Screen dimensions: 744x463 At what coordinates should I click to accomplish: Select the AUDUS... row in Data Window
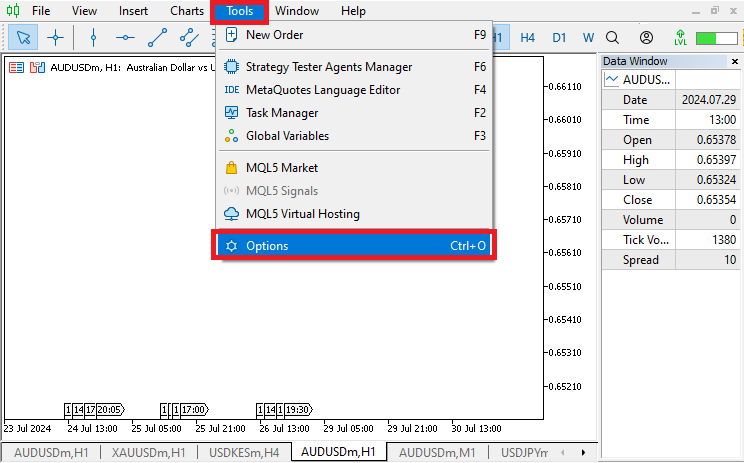[x=670, y=80]
